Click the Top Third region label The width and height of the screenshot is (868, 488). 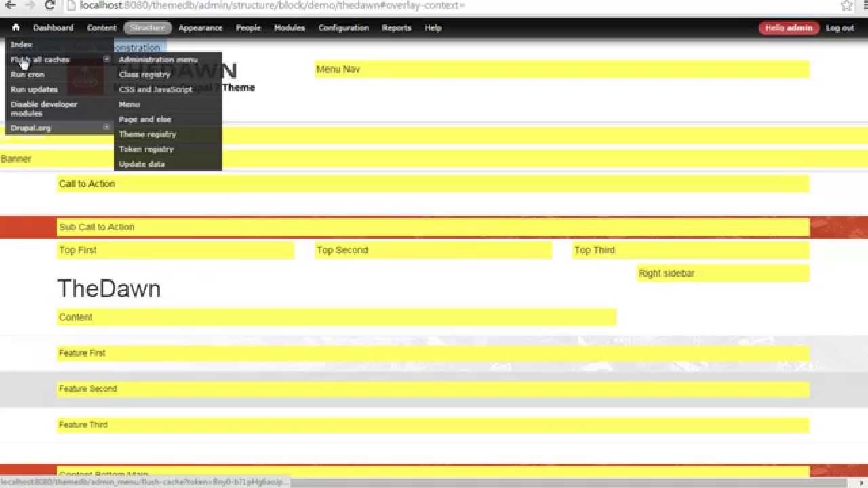[x=595, y=250]
